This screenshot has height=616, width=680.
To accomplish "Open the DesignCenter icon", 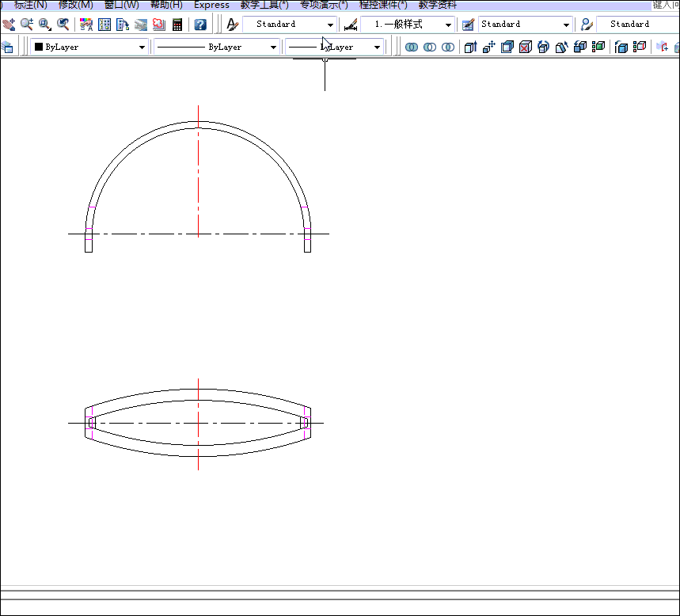I will coord(104,25).
